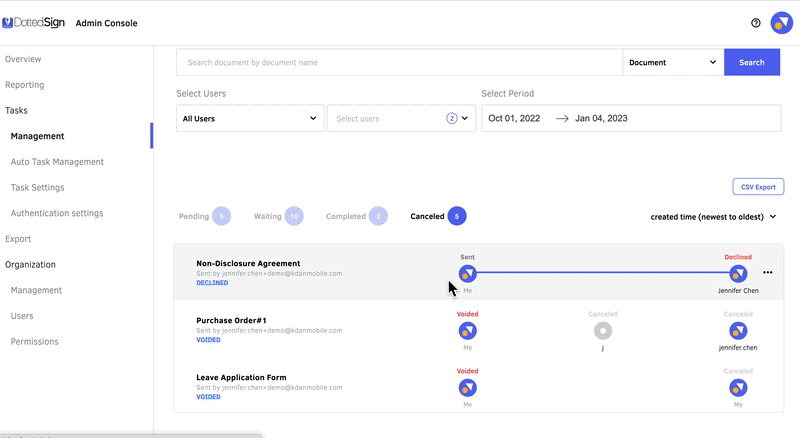Switch to the Completed tab
Image resolution: width=800 pixels, height=438 pixels.
click(x=356, y=216)
